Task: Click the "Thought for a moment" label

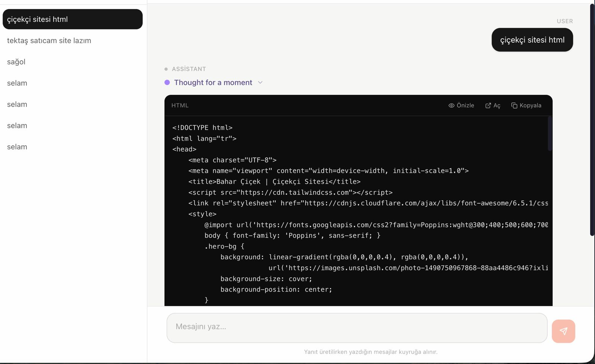Action: [213, 82]
